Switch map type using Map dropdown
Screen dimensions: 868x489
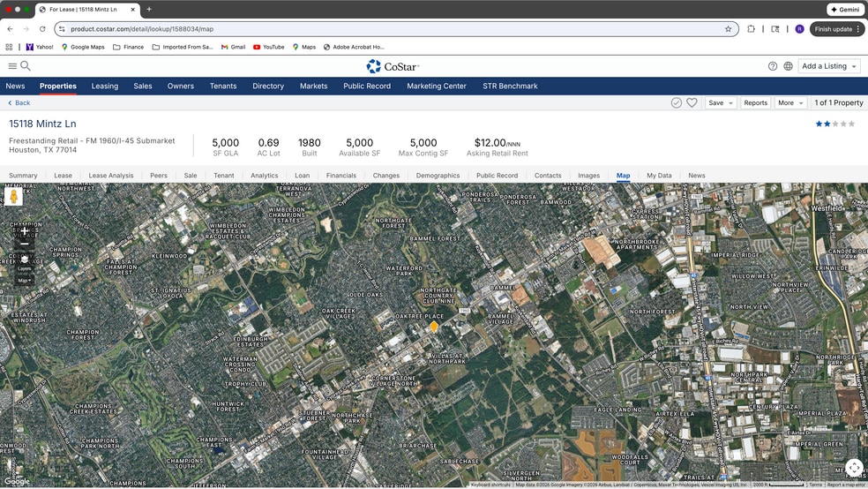25,281
